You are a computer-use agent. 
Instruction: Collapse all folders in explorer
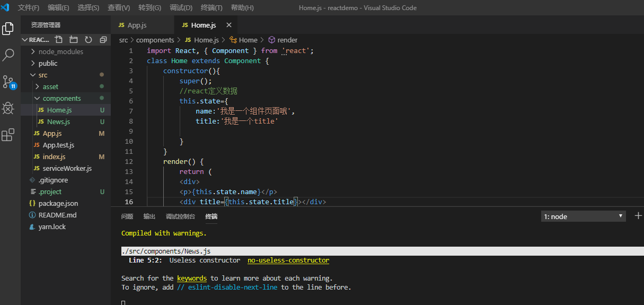point(103,40)
